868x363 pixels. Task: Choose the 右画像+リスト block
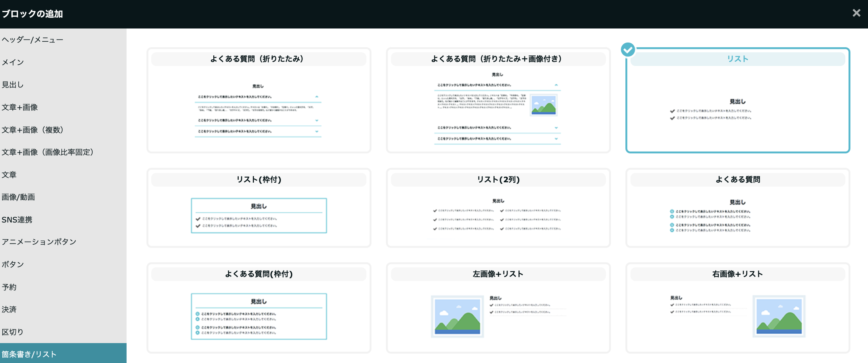tap(738, 308)
